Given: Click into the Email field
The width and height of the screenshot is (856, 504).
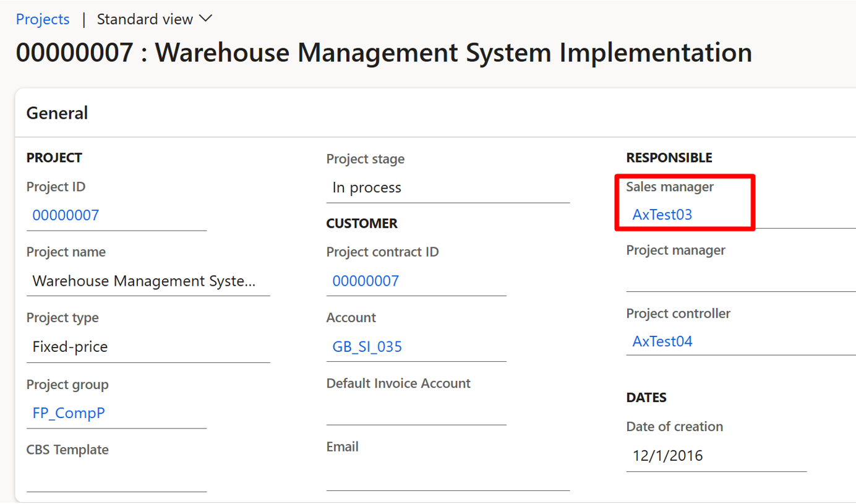Looking at the screenshot, I should [447, 477].
